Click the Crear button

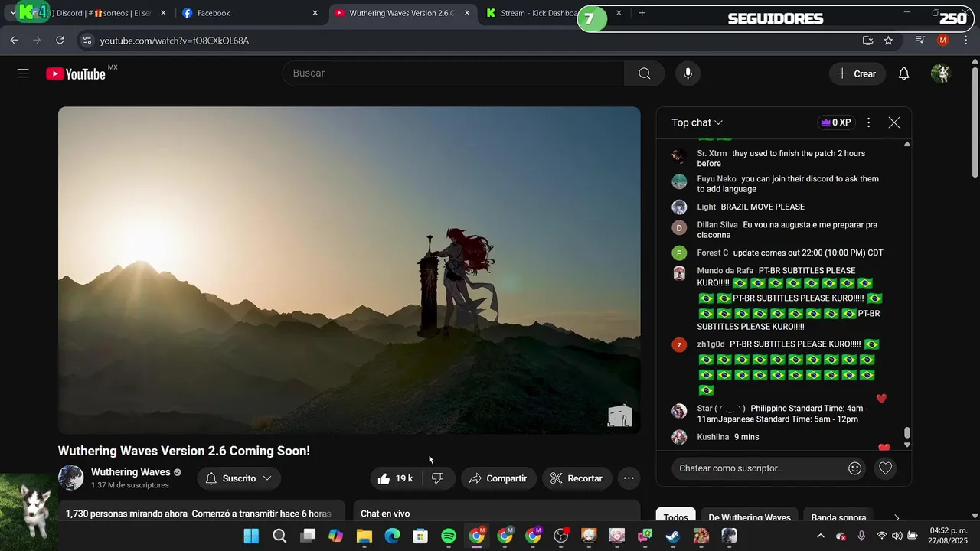click(x=857, y=73)
